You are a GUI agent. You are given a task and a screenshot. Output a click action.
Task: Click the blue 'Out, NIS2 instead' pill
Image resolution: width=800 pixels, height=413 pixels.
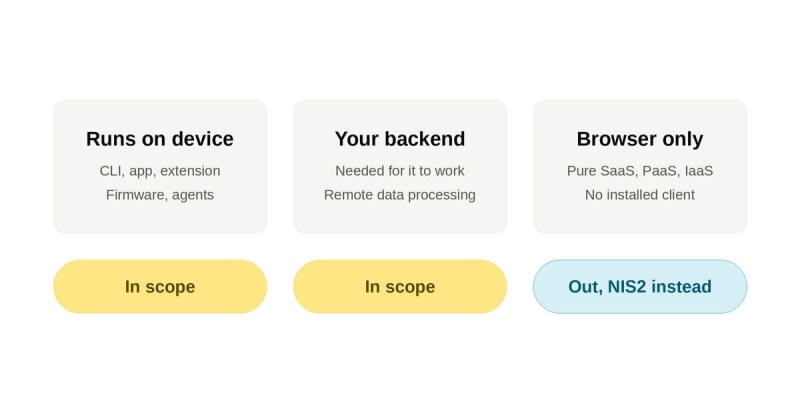tap(640, 286)
